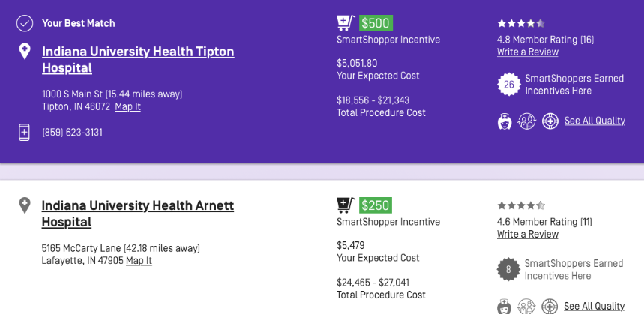
Task: Click the cart icon beside $250 incentive
Action: click(x=346, y=205)
